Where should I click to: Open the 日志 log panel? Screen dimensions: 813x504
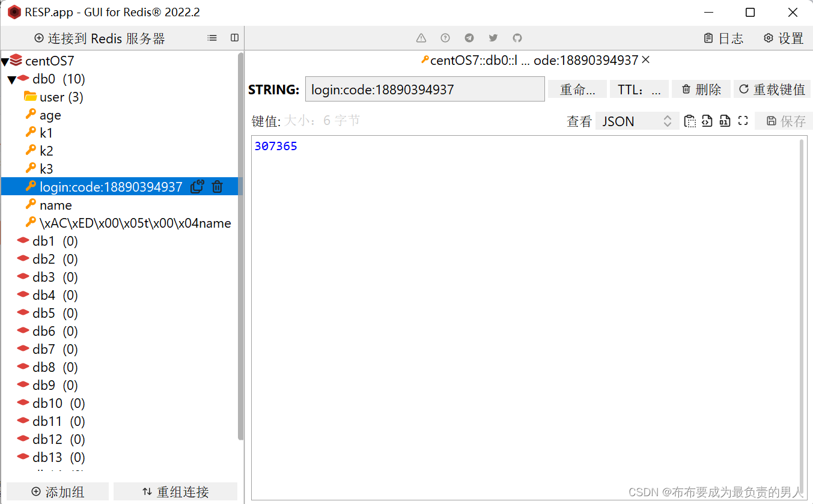(723, 38)
